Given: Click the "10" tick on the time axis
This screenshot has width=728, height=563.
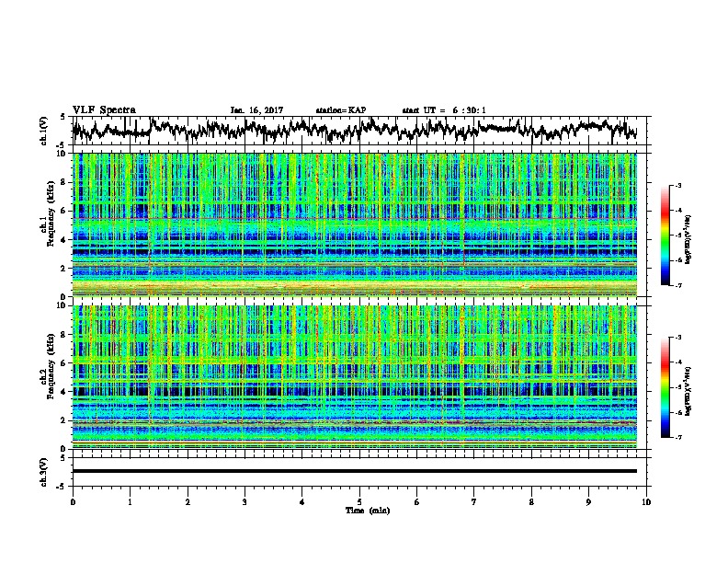Looking at the screenshot, I should 646,502.
